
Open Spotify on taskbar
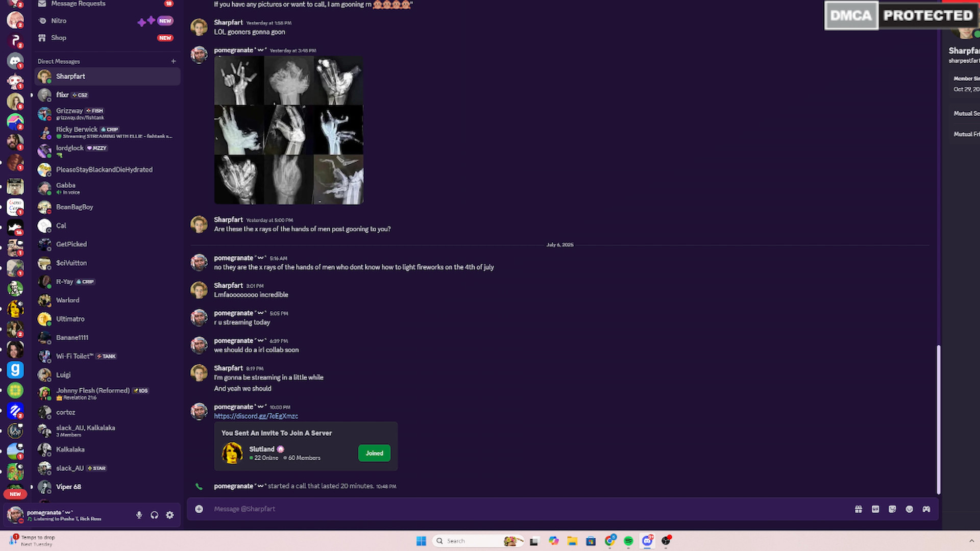pos(629,541)
